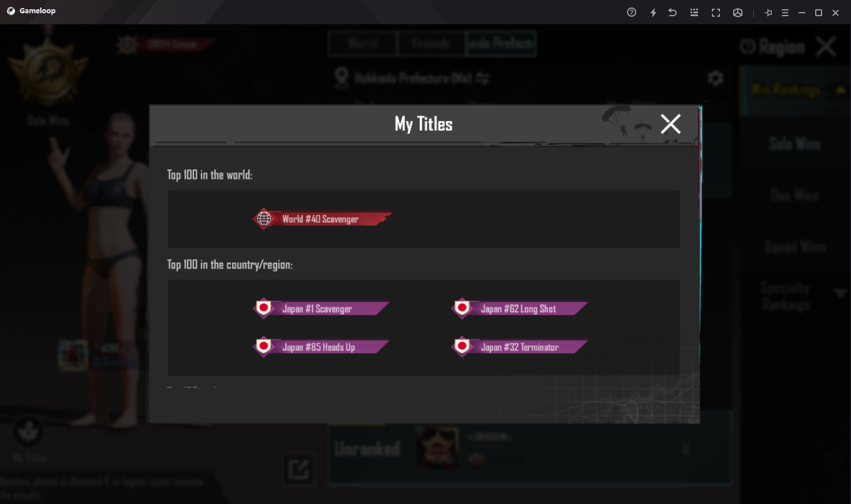Choose the Japan #62 Long Shot title
The height and width of the screenshot is (504, 851).
(x=520, y=309)
